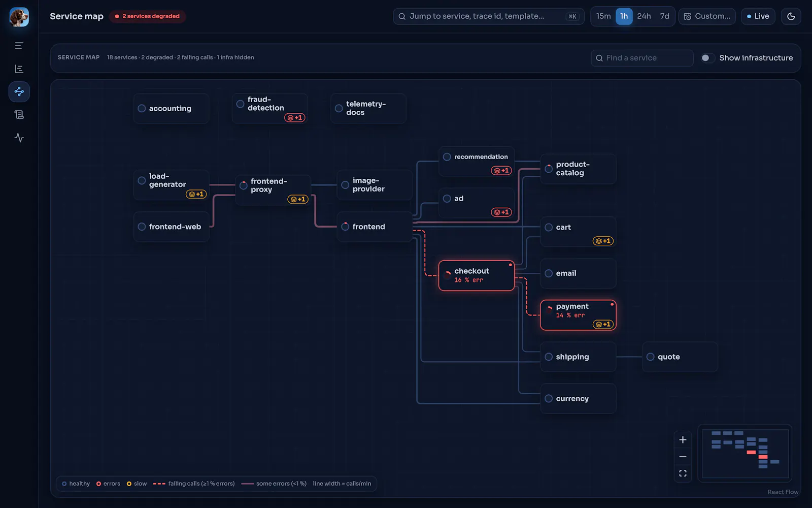Click the 2 services degraded badge
The image size is (812, 508).
coord(147,16)
